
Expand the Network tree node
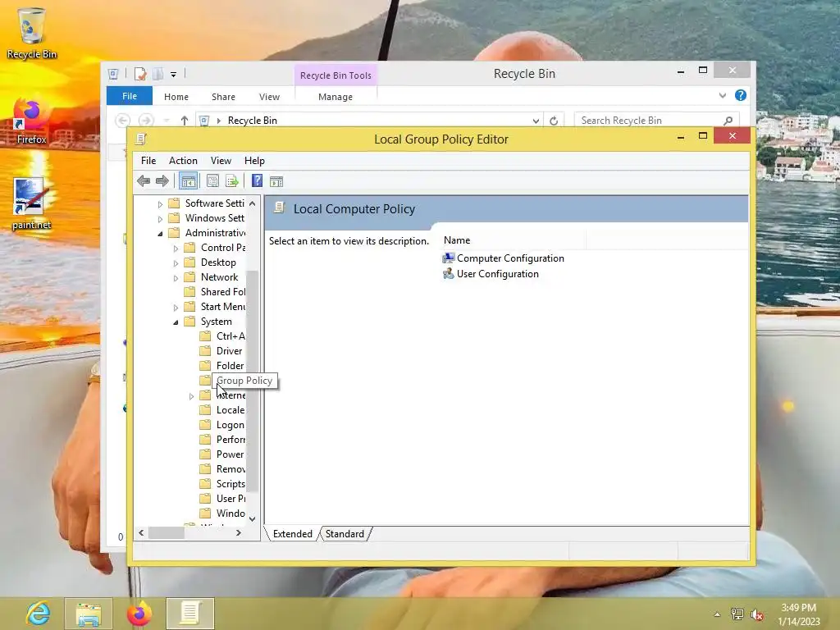click(176, 278)
